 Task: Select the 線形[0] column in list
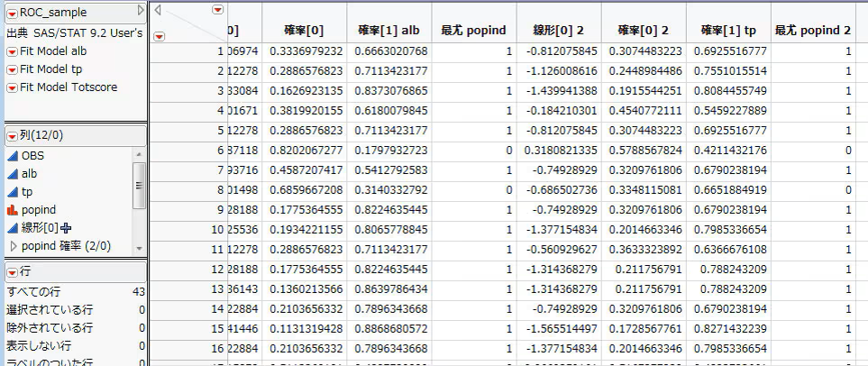click(x=41, y=227)
